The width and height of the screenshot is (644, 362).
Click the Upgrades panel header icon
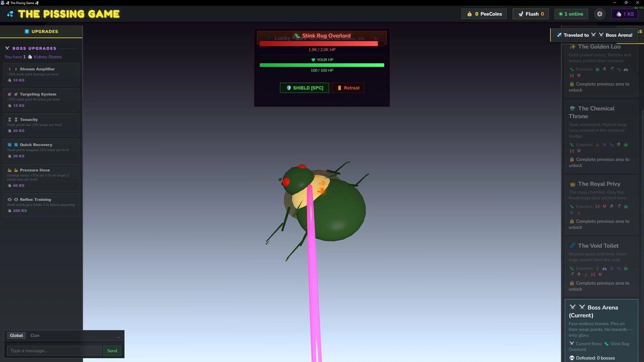click(x=27, y=31)
